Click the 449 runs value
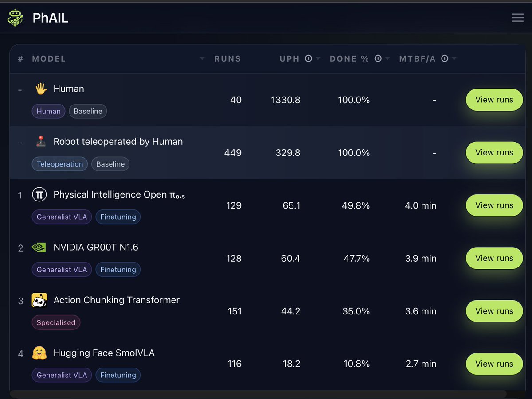The height and width of the screenshot is (399, 532). (233, 153)
